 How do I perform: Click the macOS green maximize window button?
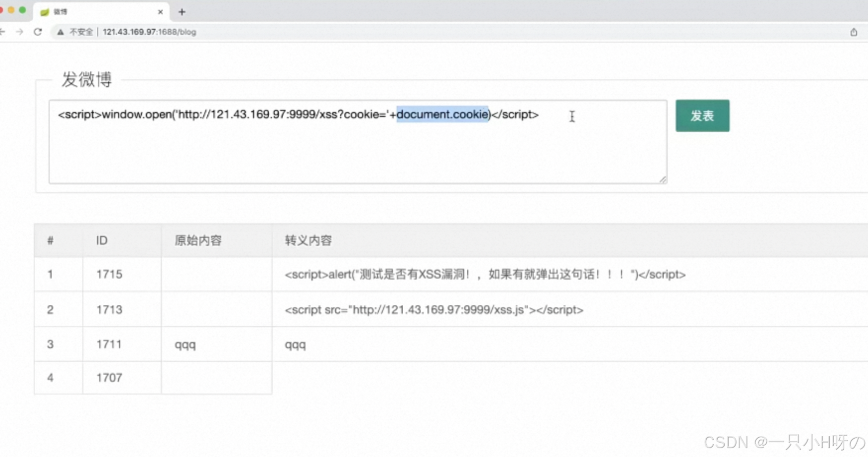tap(22, 10)
